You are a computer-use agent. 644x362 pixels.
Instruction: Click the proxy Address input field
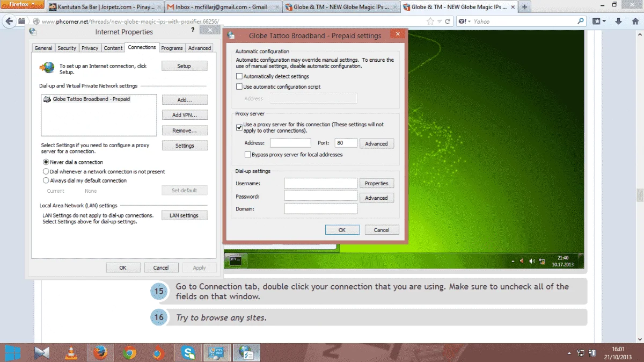pyautogui.click(x=290, y=143)
